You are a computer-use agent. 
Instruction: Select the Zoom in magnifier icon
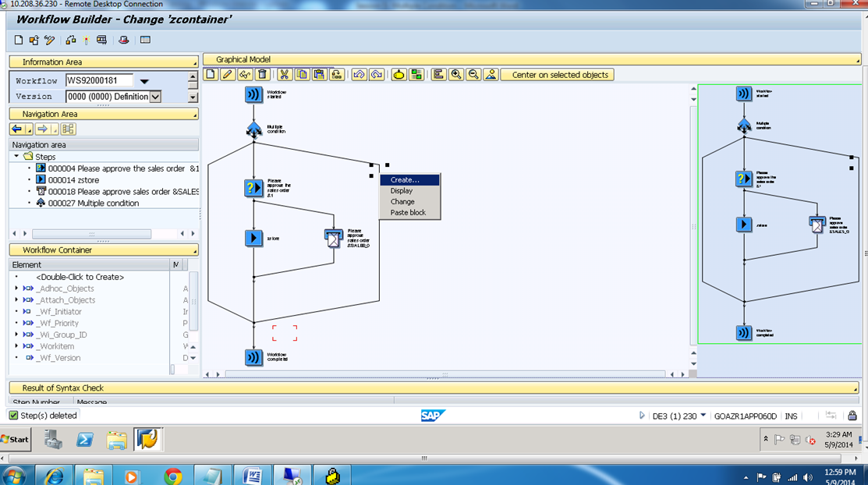coord(455,74)
